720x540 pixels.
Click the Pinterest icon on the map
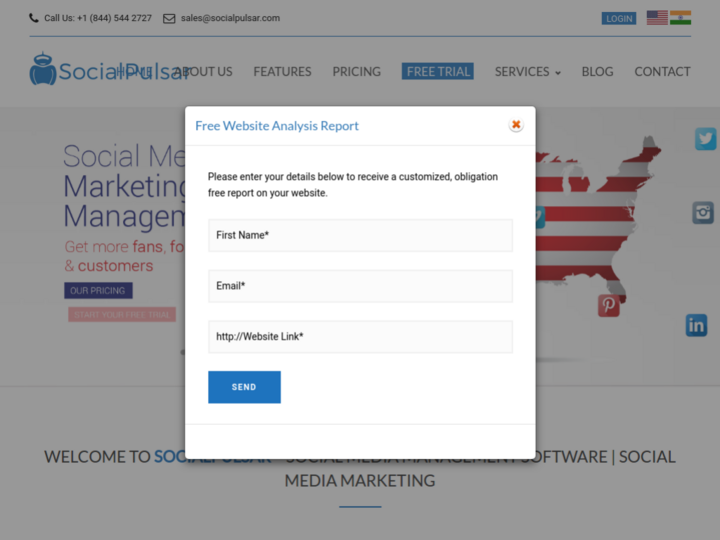(609, 305)
